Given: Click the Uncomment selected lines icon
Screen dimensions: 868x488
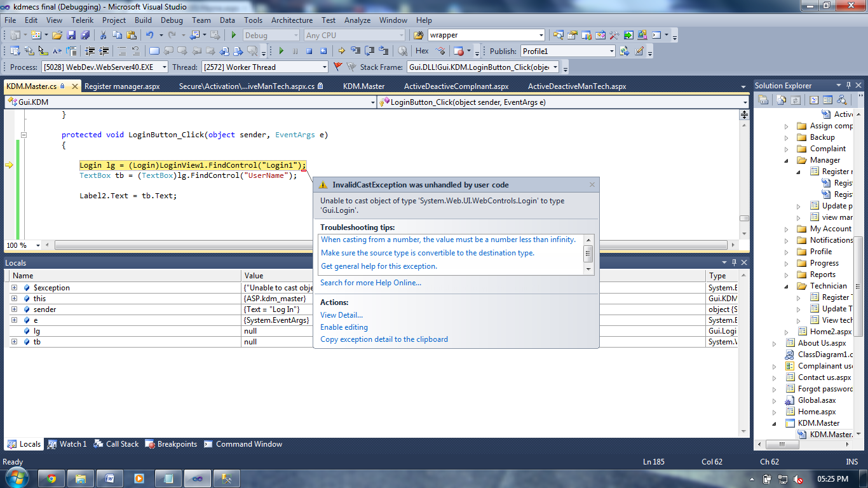Looking at the screenshot, I should coord(135,51).
